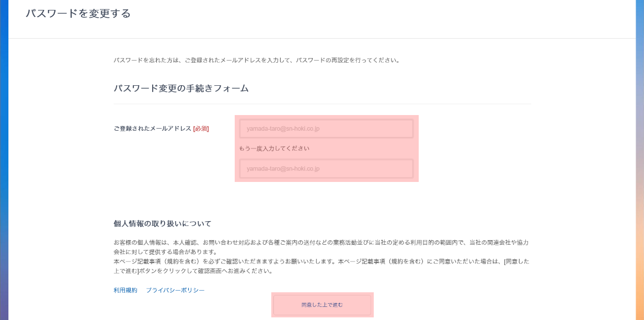Click the もう一度入力してください hint text
This screenshot has width=644, height=320.
pos(274,148)
